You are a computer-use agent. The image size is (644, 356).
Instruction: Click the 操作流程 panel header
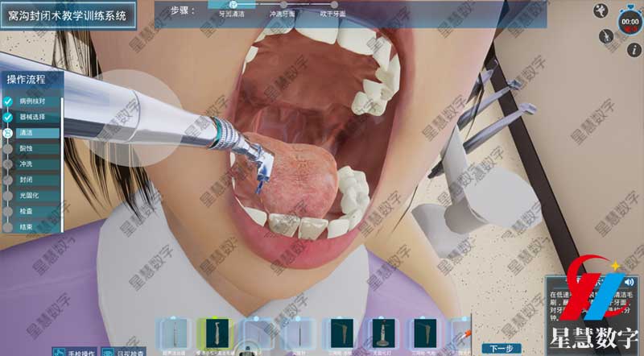tap(32, 80)
